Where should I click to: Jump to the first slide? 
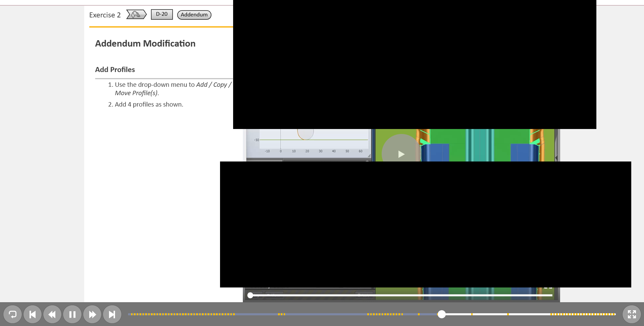[x=33, y=314]
